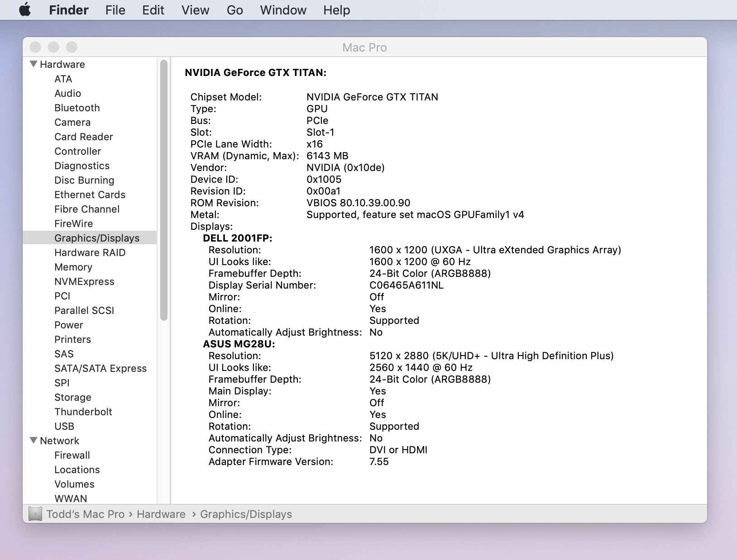The width and height of the screenshot is (737, 560).
Task: Click Graphics/Displays in the path bar
Action: tap(246, 514)
